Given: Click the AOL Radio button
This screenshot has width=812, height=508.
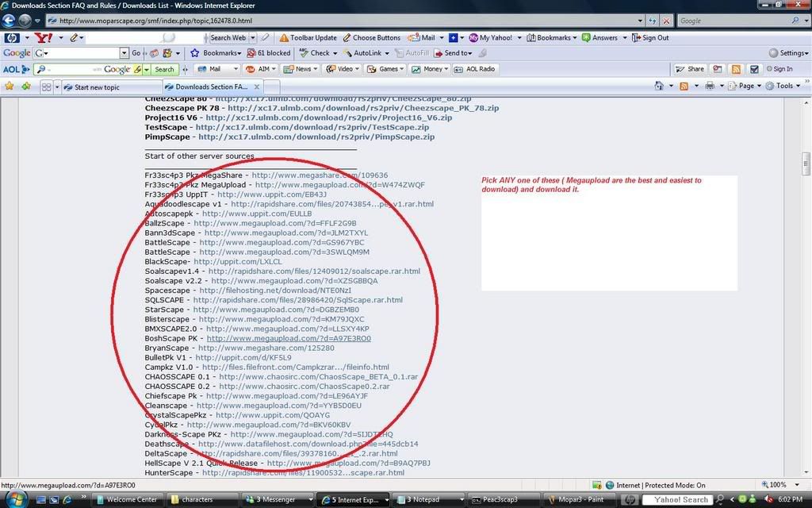Looking at the screenshot, I should 475,69.
